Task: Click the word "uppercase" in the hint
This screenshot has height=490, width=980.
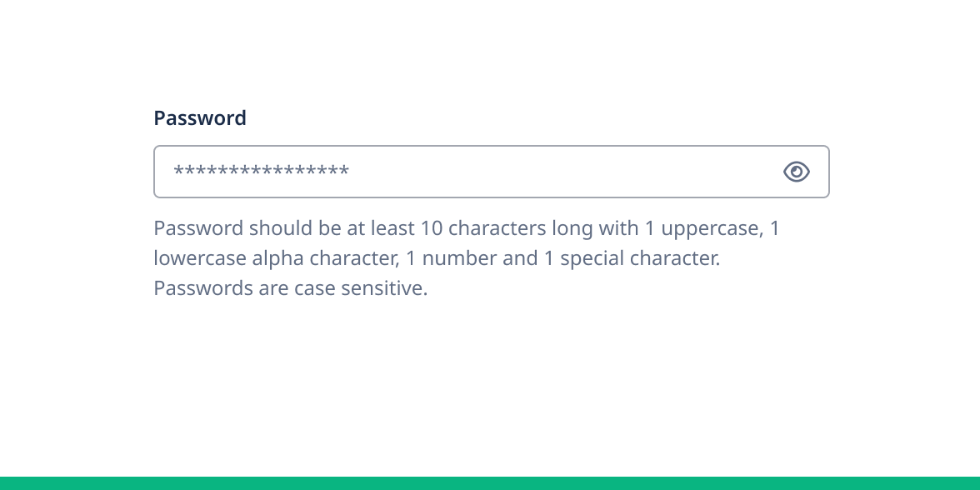Action: [708, 228]
